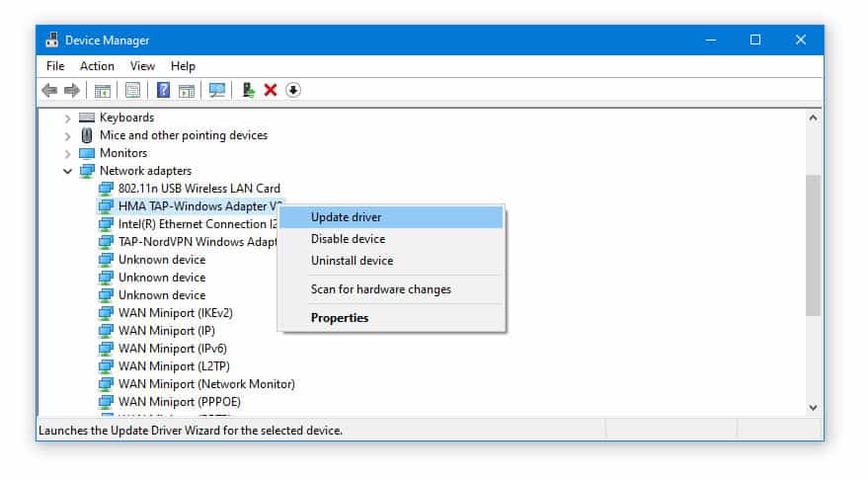868x480 pixels.
Task: Click icon beside TAP-NordVPN Windows Adapter
Action: (x=106, y=241)
